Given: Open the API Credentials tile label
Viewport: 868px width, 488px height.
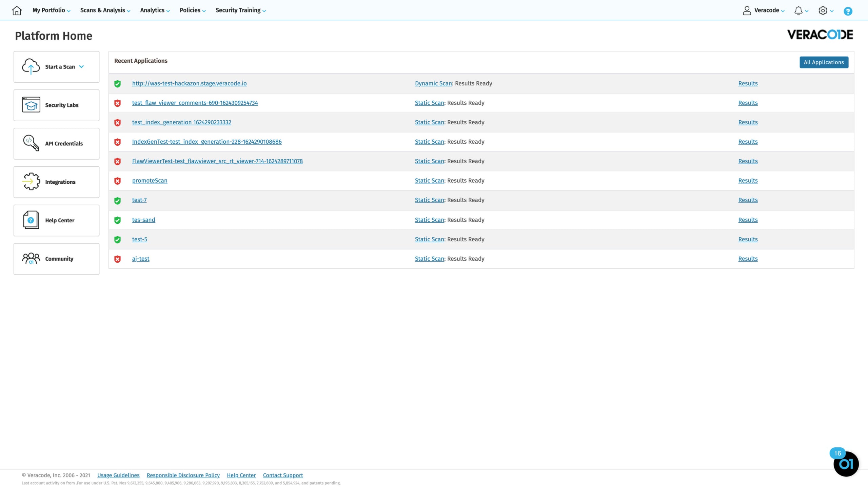Looking at the screenshot, I should tap(64, 143).
